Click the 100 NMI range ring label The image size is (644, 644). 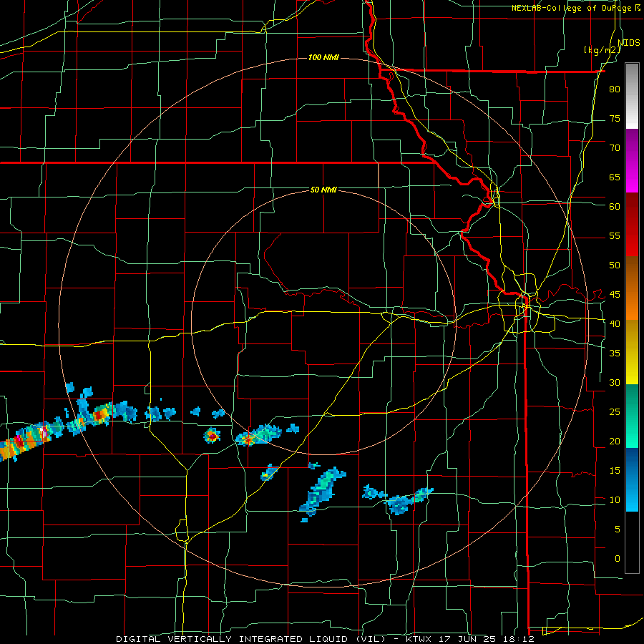323,57
